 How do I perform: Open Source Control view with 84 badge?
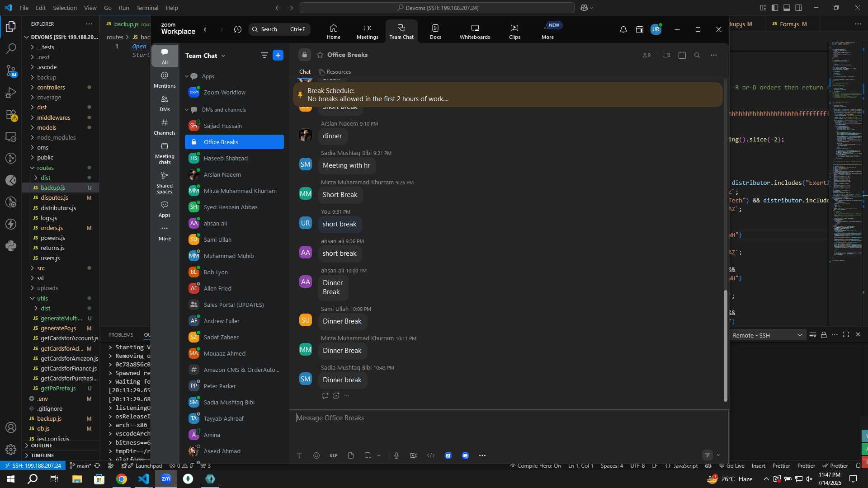[11, 71]
